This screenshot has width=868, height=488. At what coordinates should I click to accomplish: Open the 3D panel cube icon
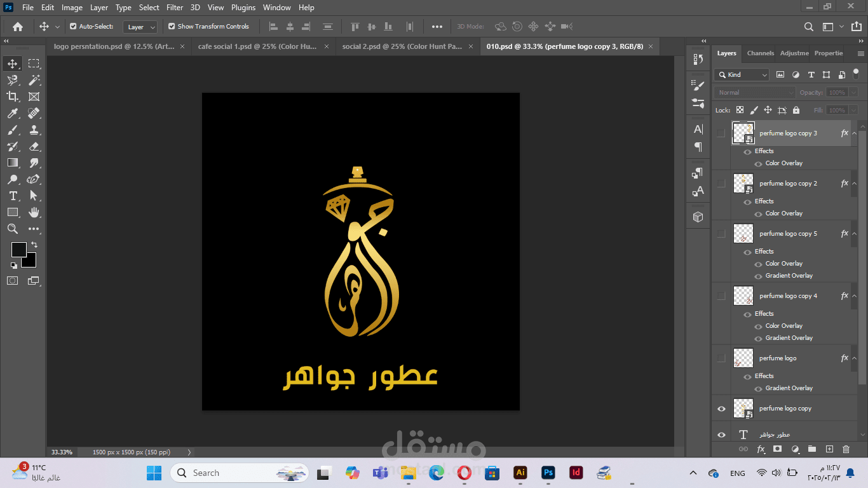(x=698, y=217)
